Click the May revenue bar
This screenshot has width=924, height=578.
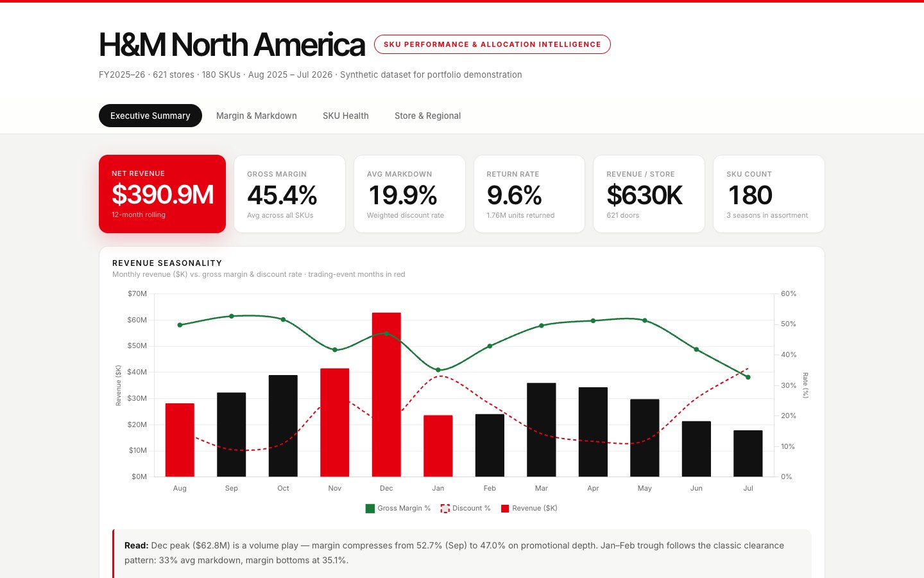645,438
